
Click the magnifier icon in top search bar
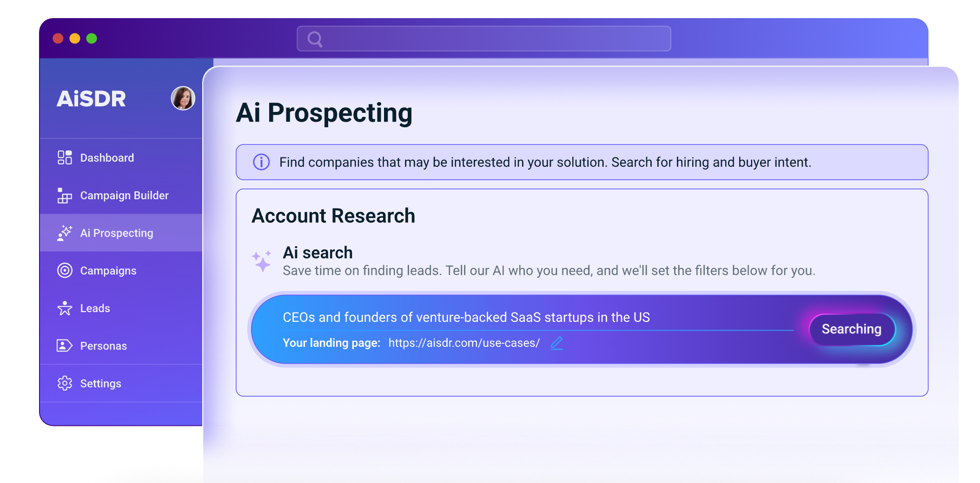[315, 39]
